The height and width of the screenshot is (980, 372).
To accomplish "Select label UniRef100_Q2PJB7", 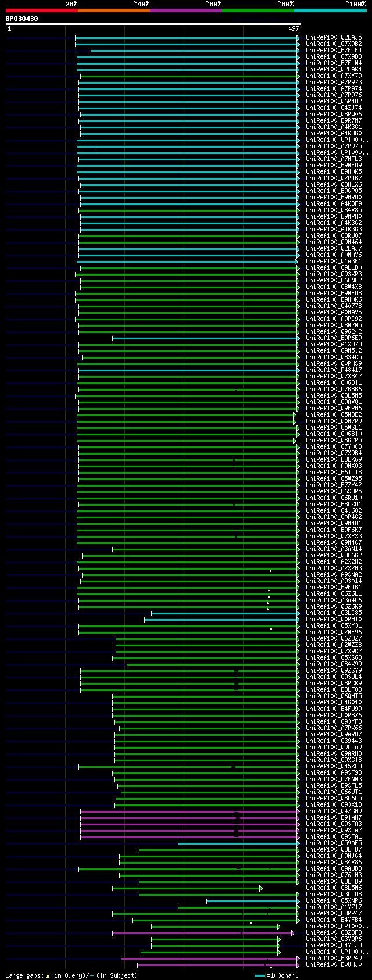I will 334,178.
